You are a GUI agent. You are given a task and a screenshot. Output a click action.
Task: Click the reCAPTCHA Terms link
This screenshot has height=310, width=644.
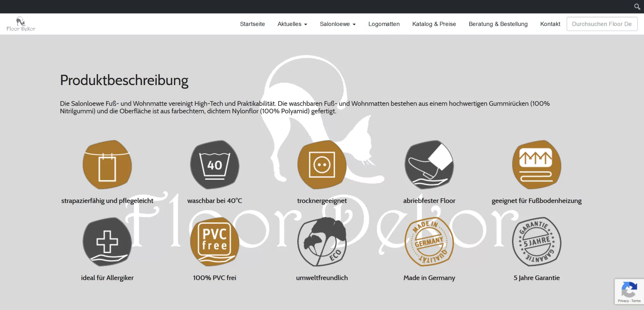[636, 301]
